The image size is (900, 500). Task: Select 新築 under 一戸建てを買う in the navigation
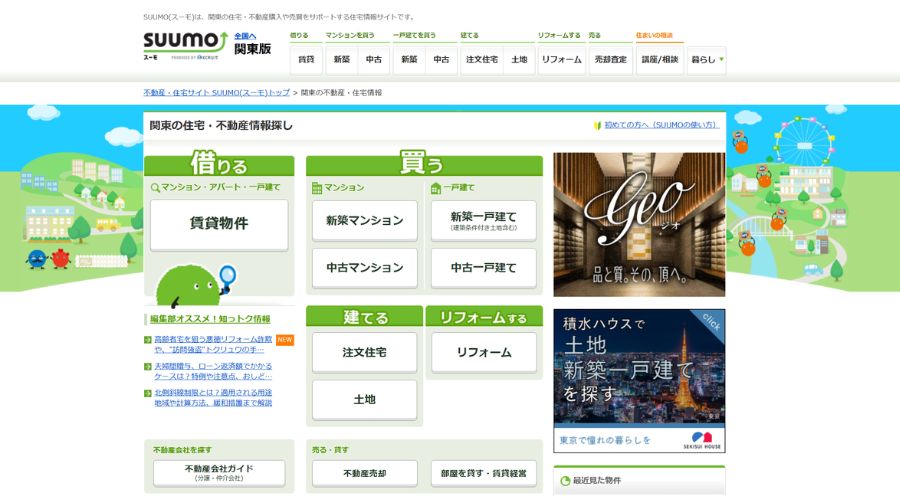click(409, 60)
